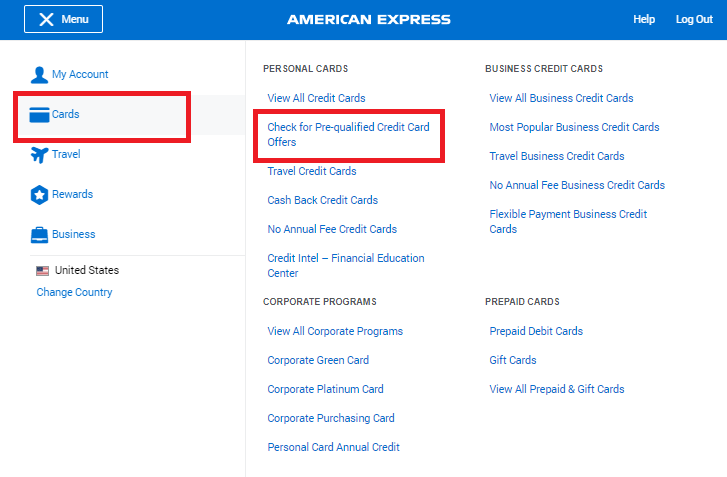Click the United States flag icon
The image size is (727, 477).
click(x=43, y=271)
